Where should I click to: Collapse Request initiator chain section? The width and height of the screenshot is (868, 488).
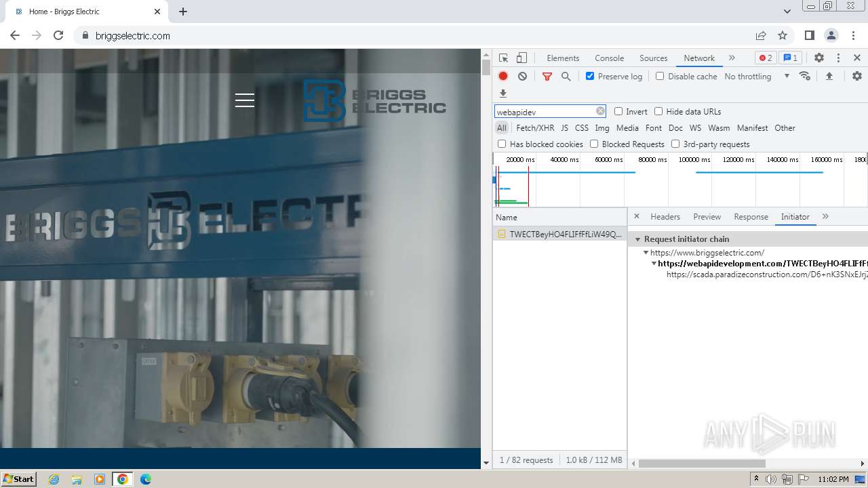638,239
